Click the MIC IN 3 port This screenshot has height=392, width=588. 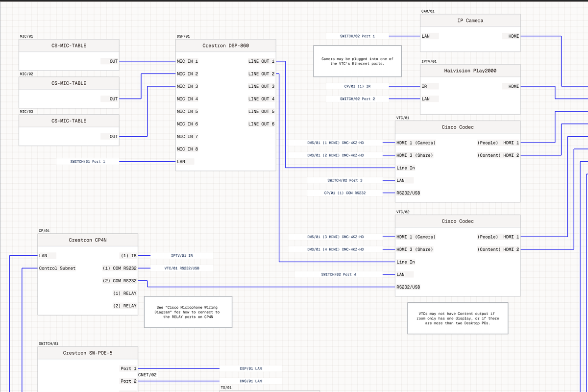click(188, 86)
